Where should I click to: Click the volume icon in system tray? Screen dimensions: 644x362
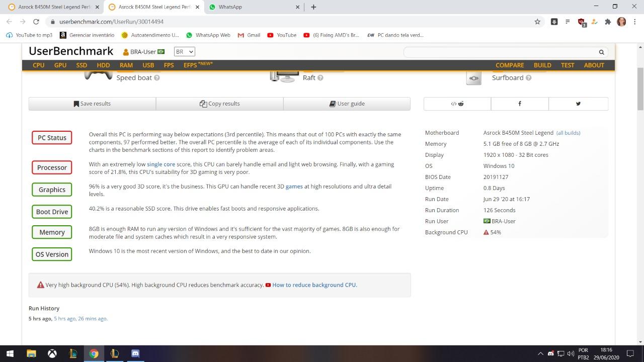pyautogui.click(x=571, y=353)
